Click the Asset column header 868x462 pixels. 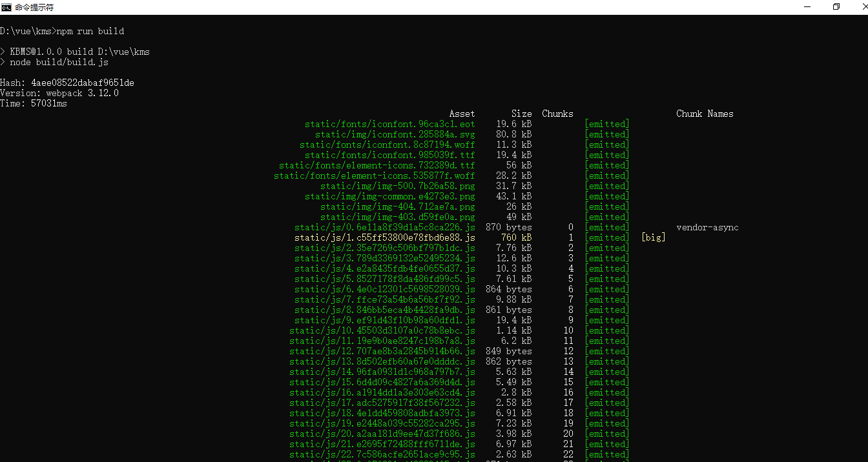(462, 114)
